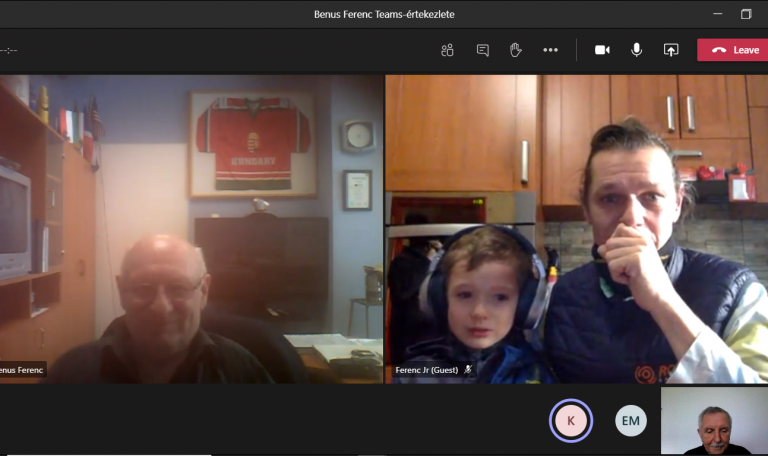Share your screen content

[671, 50]
